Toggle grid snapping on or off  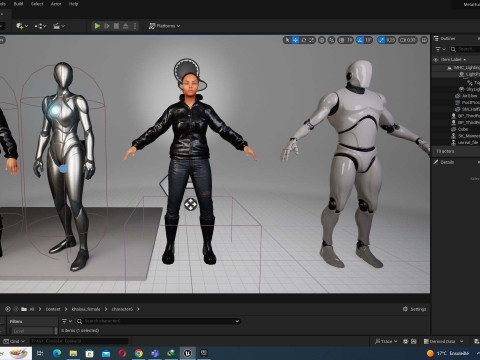click(x=341, y=40)
